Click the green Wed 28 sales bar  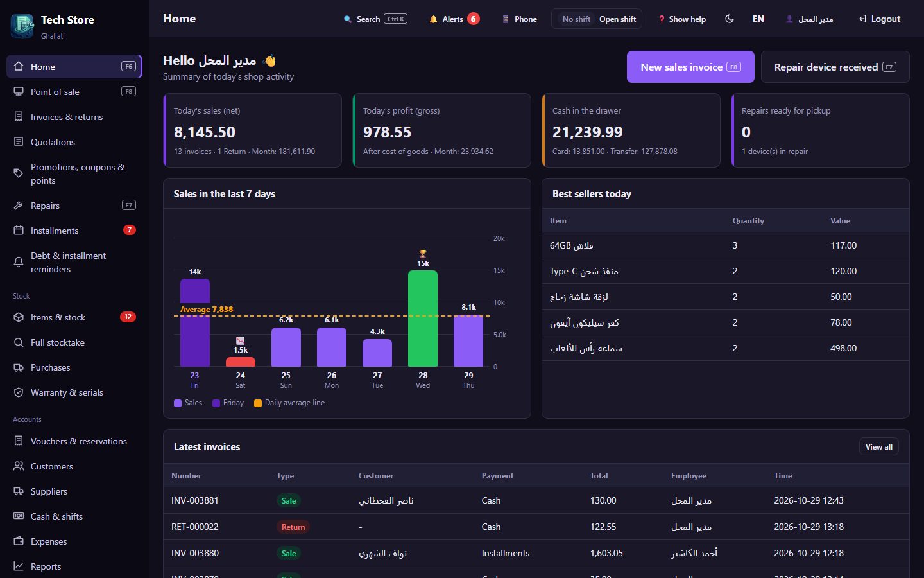pyautogui.click(x=423, y=319)
